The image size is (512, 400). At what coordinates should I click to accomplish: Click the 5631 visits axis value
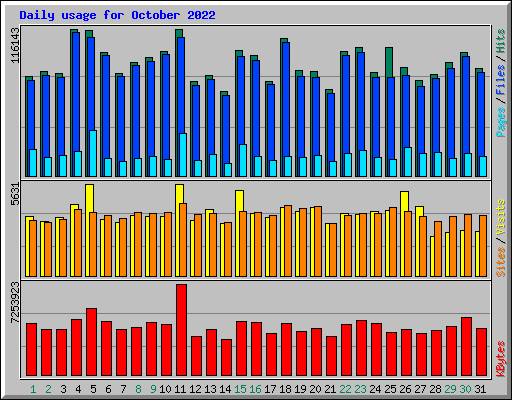(15, 194)
